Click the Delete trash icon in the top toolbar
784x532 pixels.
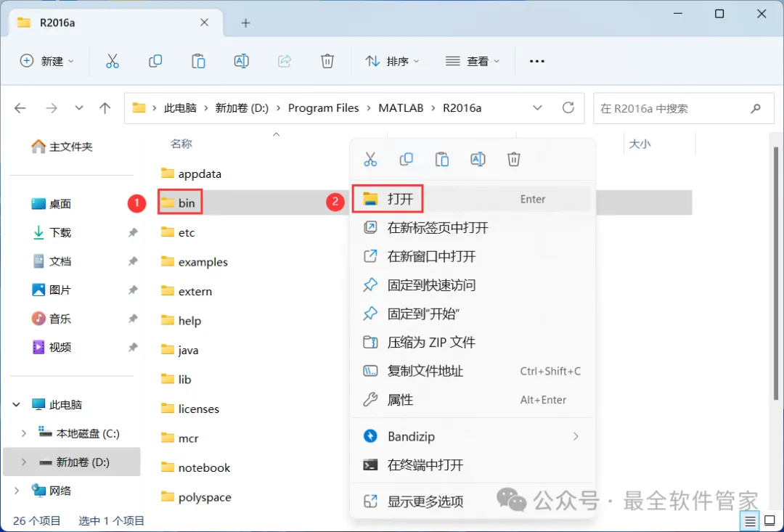click(x=327, y=61)
